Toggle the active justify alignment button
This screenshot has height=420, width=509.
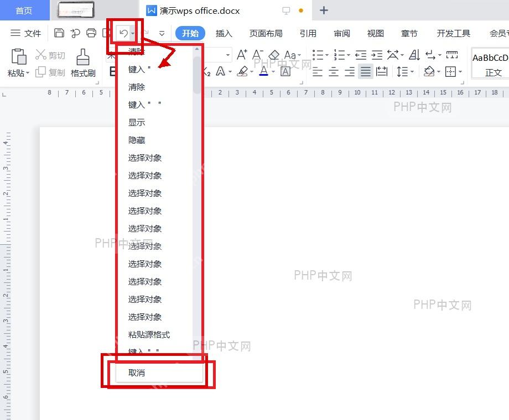(x=366, y=71)
